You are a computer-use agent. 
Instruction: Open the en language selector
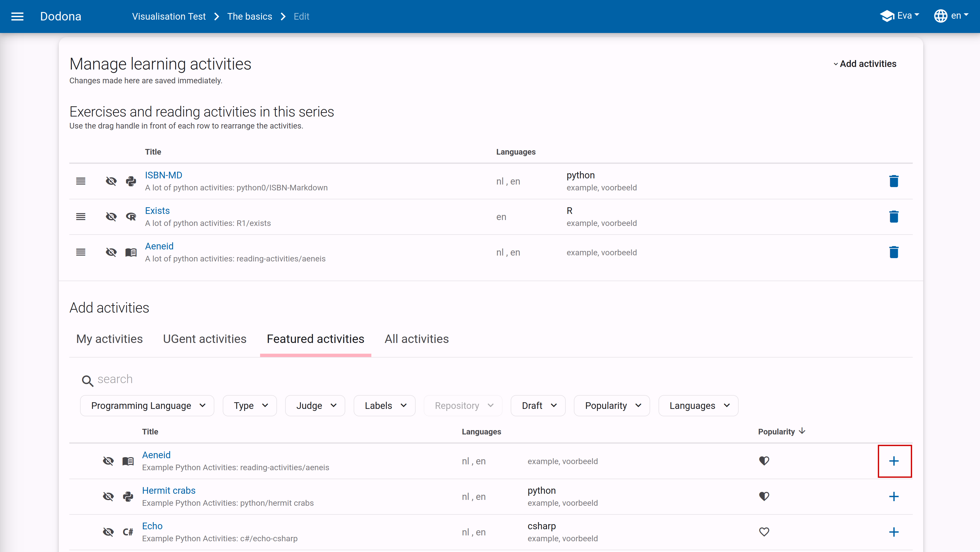[x=951, y=16]
